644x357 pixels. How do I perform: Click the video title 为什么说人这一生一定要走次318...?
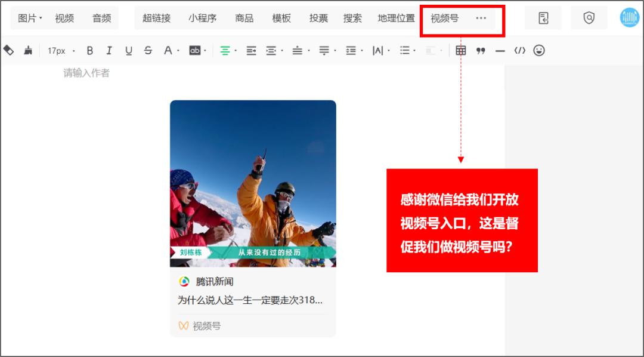[x=250, y=300]
